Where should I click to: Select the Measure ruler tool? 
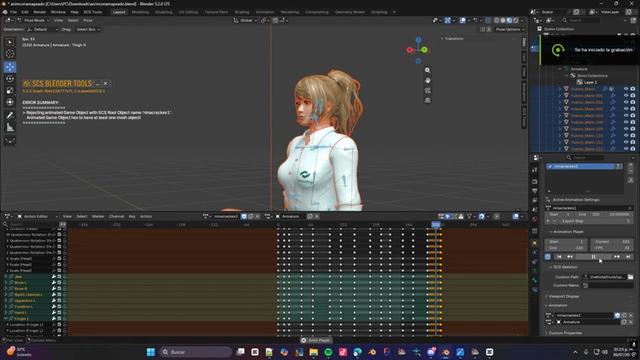click(10, 128)
